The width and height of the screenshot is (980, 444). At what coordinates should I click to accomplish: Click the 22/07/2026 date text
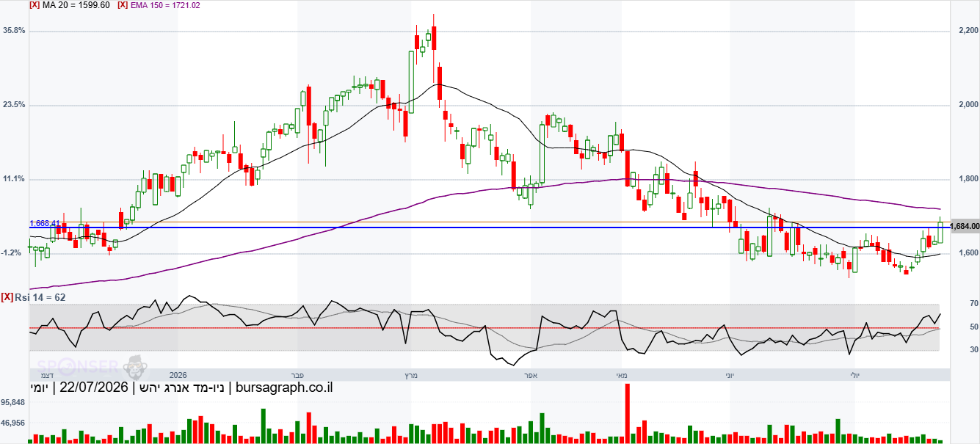94,387
